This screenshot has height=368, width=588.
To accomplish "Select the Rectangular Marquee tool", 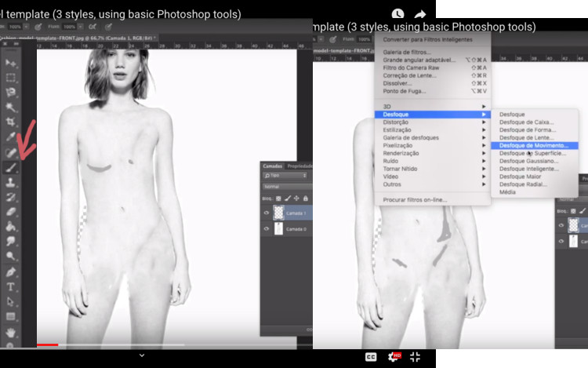I will [x=10, y=78].
